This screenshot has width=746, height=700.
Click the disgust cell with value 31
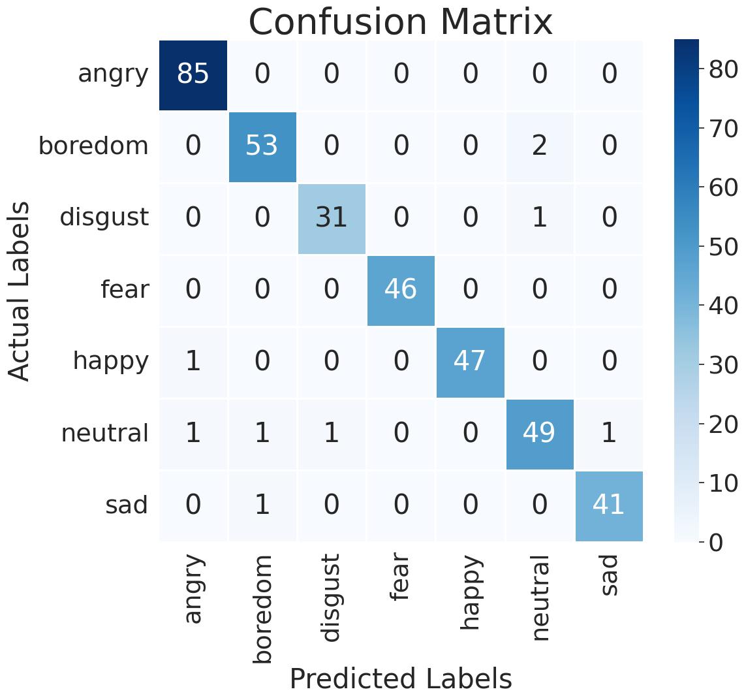tap(332, 218)
